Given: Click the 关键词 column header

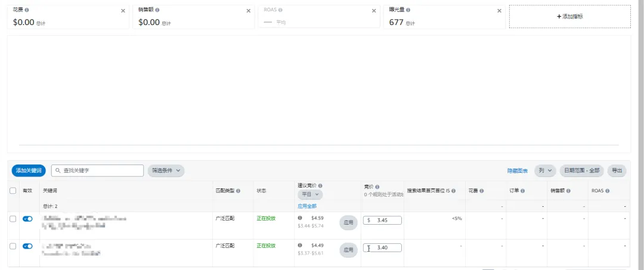Looking at the screenshot, I should pyautogui.click(x=51, y=191).
